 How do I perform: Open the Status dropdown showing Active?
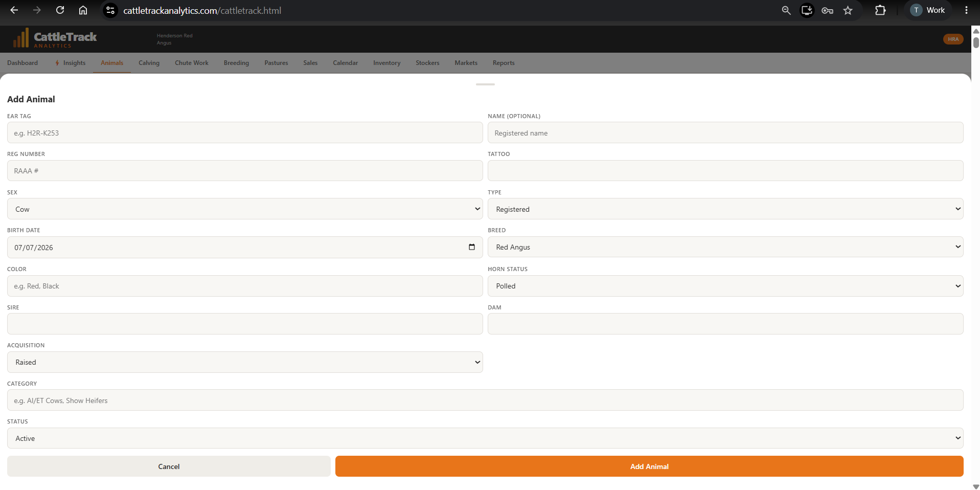click(x=485, y=438)
